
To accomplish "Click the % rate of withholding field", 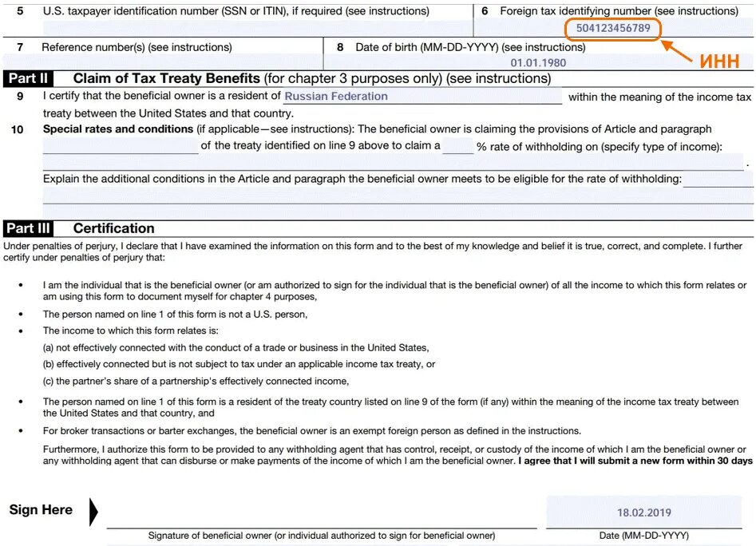I will coord(457,145).
